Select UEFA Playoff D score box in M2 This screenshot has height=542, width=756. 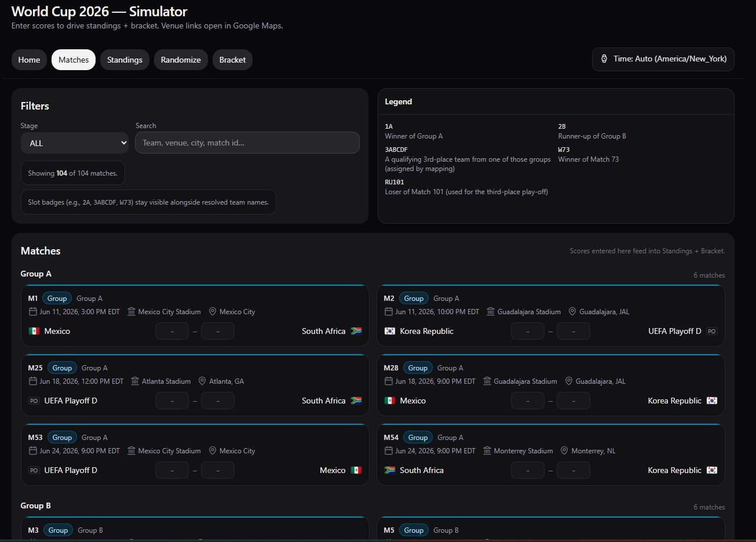tap(574, 331)
